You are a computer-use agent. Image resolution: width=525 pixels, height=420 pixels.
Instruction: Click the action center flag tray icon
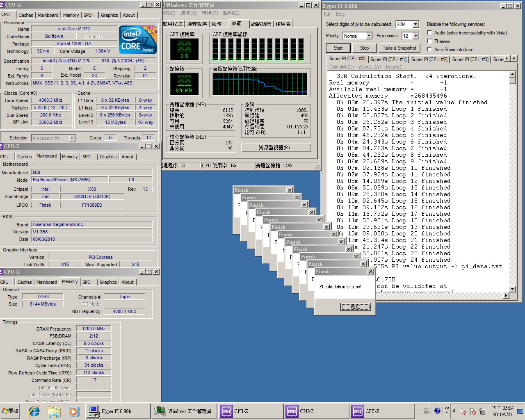click(x=473, y=411)
